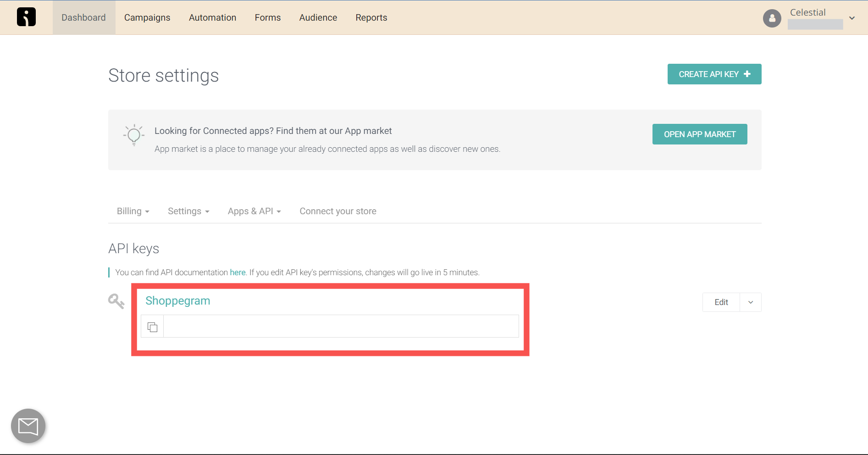868x455 pixels.
Task: Click the user avatar icon
Action: 772,18
